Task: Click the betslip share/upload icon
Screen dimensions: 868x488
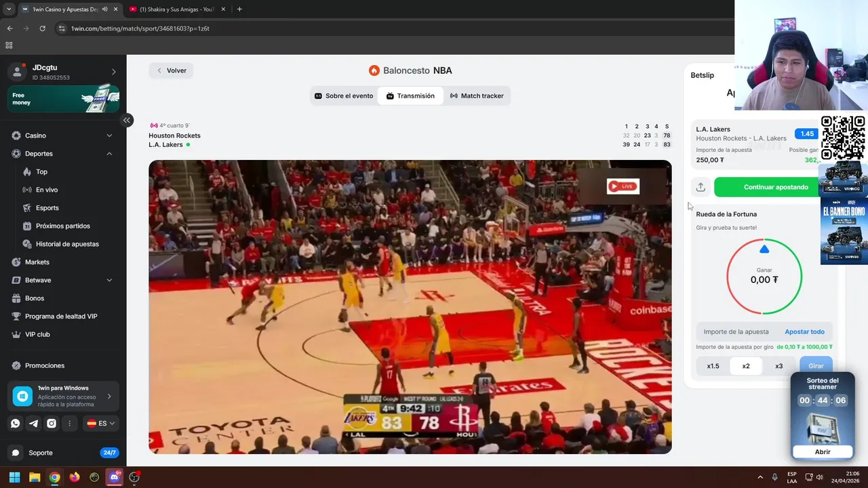Action: (701, 187)
